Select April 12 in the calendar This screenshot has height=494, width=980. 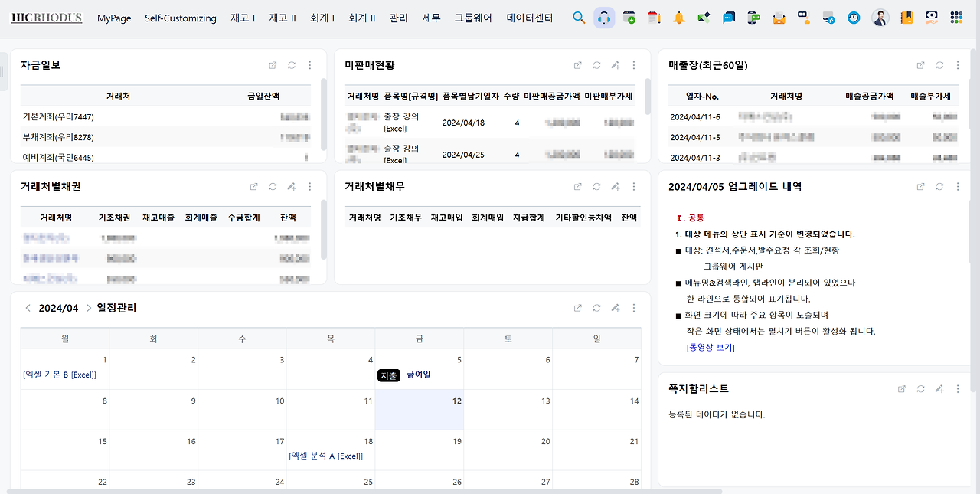click(x=419, y=410)
